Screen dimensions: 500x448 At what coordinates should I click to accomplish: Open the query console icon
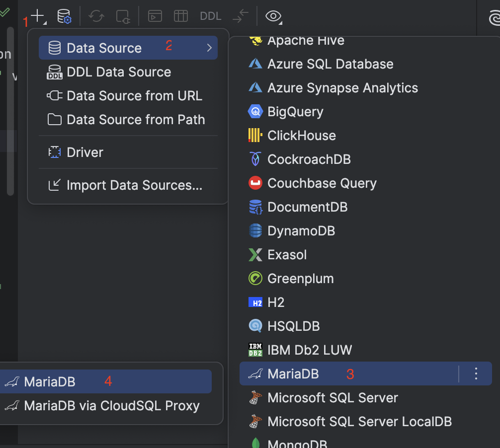155,16
